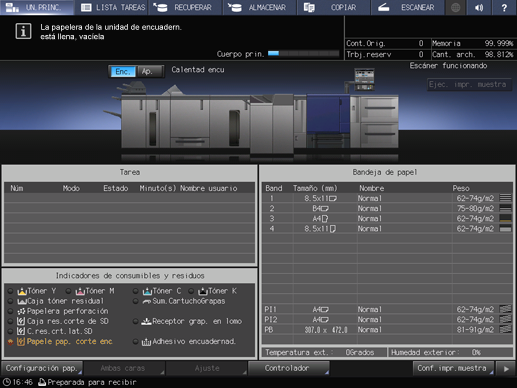
Task: Click the Caja tóner residual indicator light
Action: click(11, 301)
